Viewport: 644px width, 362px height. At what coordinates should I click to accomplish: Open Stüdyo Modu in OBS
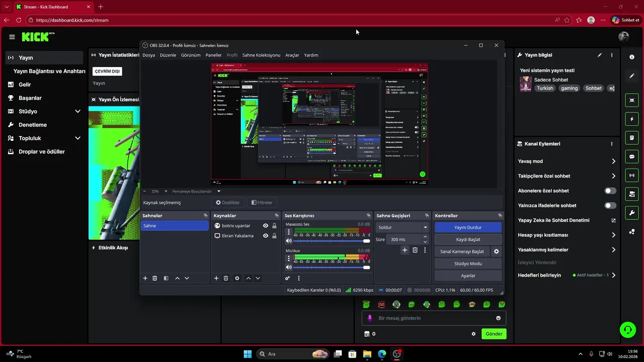point(468,263)
